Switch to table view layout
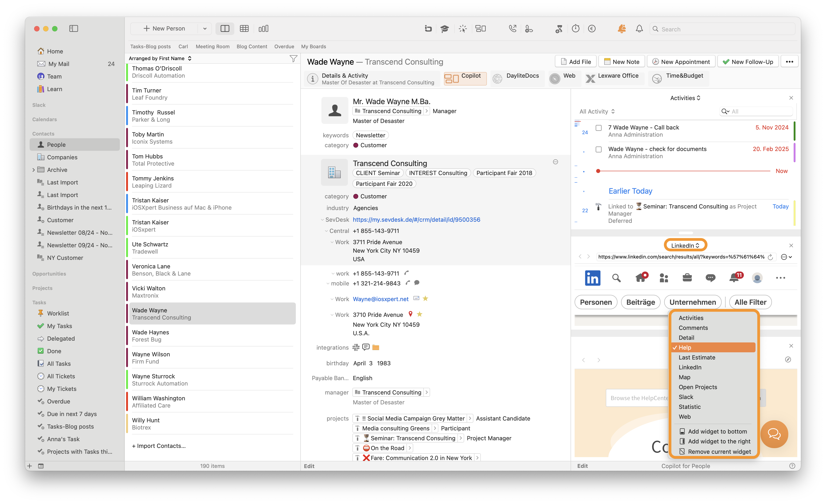 click(244, 28)
